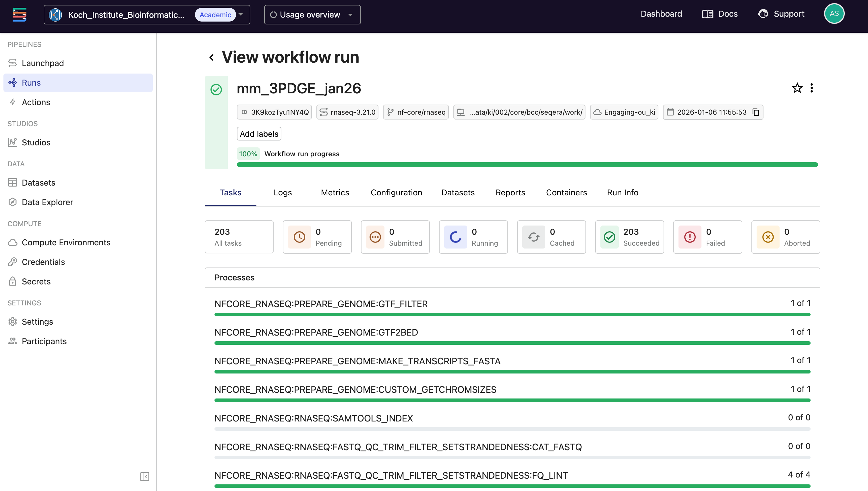Filter tasks by Failed status
The height and width of the screenshot is (491, 868).
click(707, 237)
